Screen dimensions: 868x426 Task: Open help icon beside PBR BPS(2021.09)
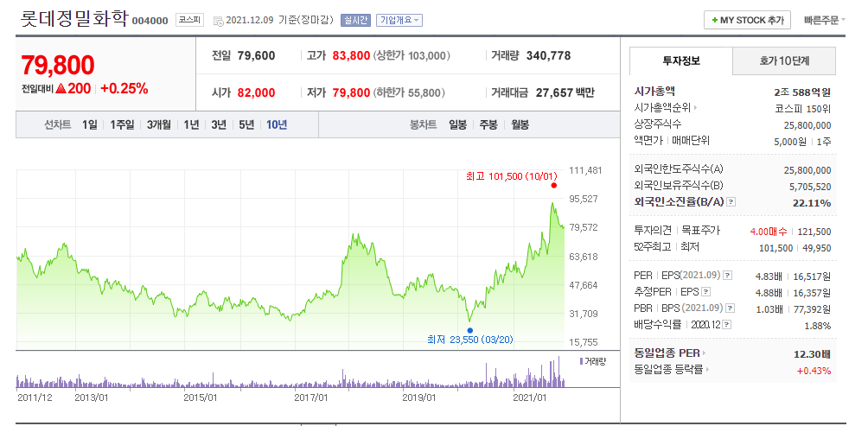pos(731,308)
